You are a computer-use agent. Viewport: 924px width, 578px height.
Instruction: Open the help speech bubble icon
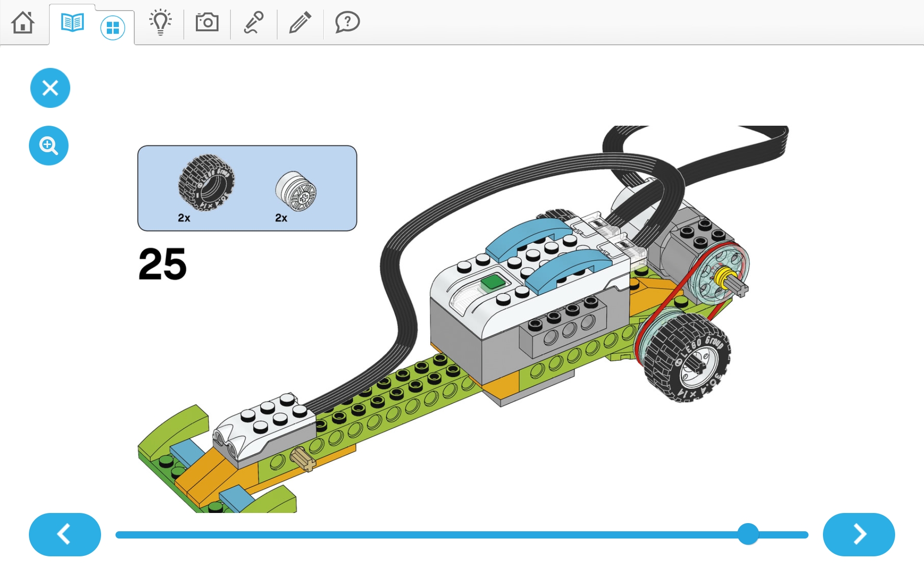click(x=347, y=22)
